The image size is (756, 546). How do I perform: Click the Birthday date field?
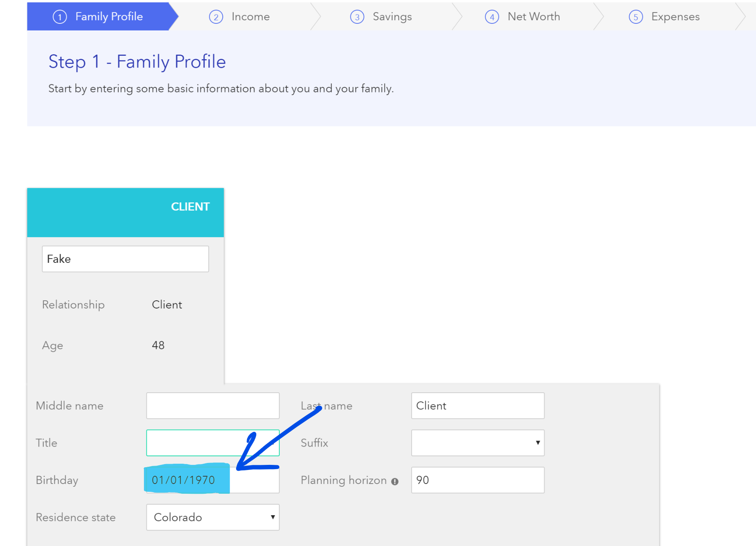click(x=213, y=480)
